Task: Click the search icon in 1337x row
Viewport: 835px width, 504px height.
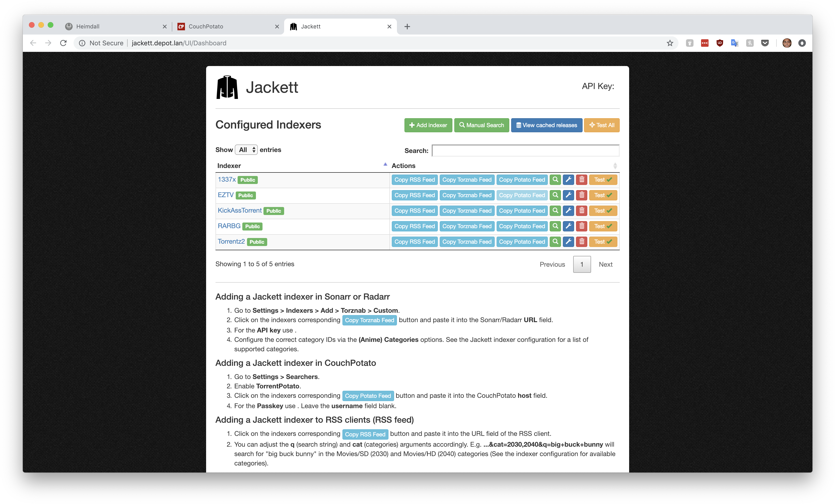Action: tap(555, 180)
